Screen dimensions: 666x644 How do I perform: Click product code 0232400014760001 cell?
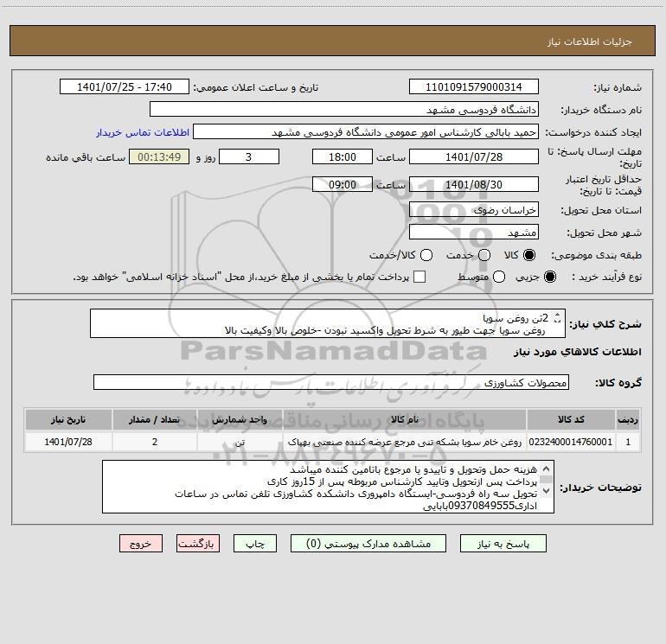click(x=571, y=442)
